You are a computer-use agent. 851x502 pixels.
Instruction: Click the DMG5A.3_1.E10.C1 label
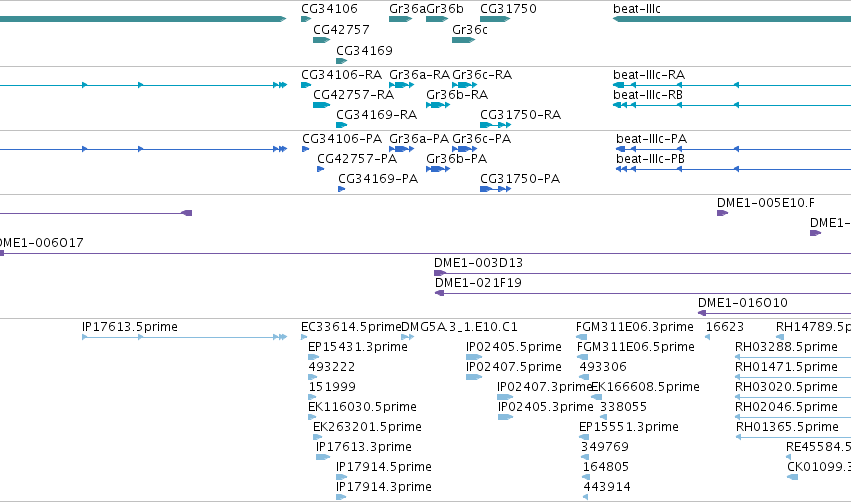[x=459, y=327]
